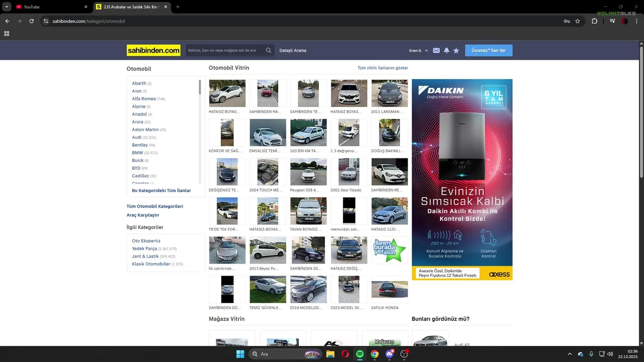This screenshot has width=644, height=362.
Task: Open 'Tüm Otomobil Kategorileri' link
Action: click(155, 207)
